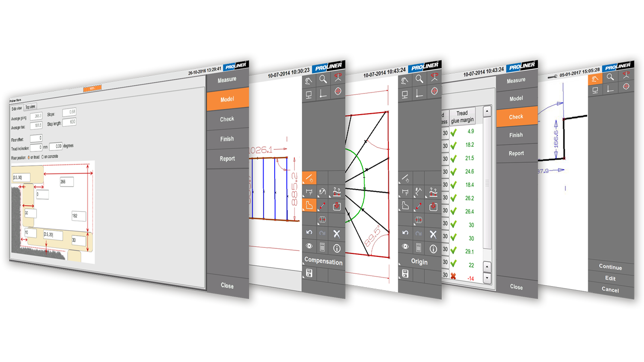The height and width of the screenshot is (362, 644).
Task: Open the info icon in Compensation panel
Action: click(x=337, y=248)
